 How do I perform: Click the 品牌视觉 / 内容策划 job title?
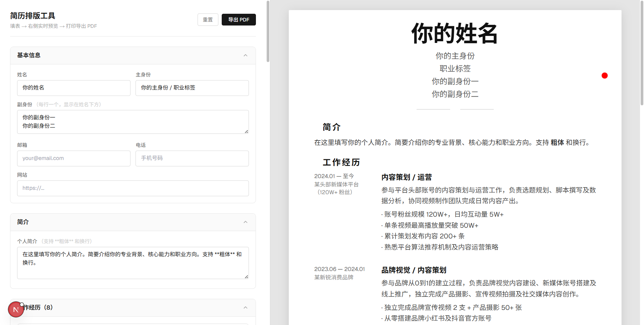(414, 270)
